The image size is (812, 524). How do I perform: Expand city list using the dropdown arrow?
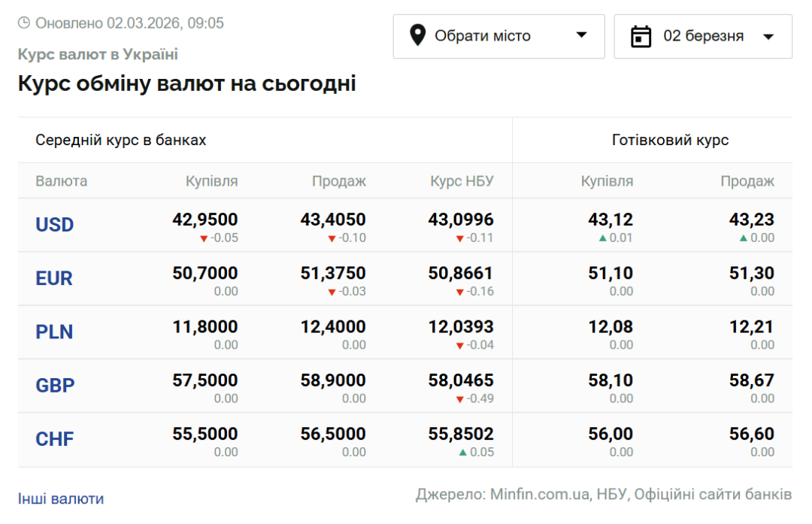580,35
